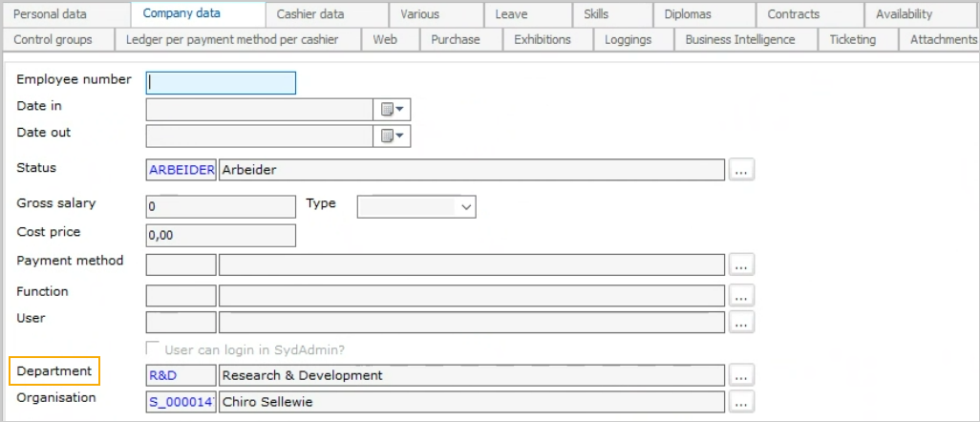Click the Payment method browse ellipsis button
Screen dimensions: 980x422
(x=742, y=264)
